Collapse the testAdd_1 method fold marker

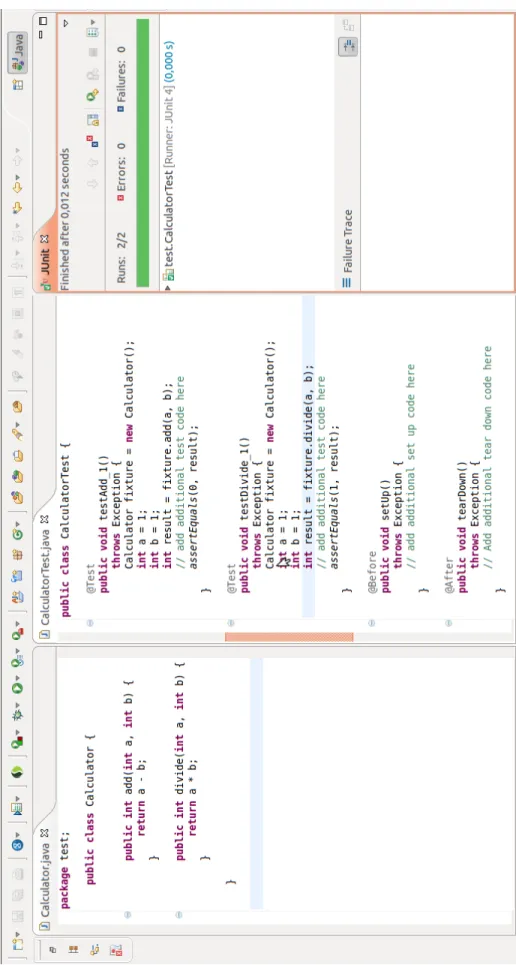[x=89, y=623]
